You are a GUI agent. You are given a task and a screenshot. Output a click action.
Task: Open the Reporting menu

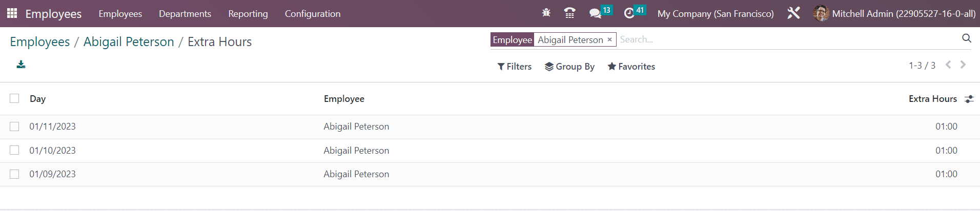coord(248,14)
